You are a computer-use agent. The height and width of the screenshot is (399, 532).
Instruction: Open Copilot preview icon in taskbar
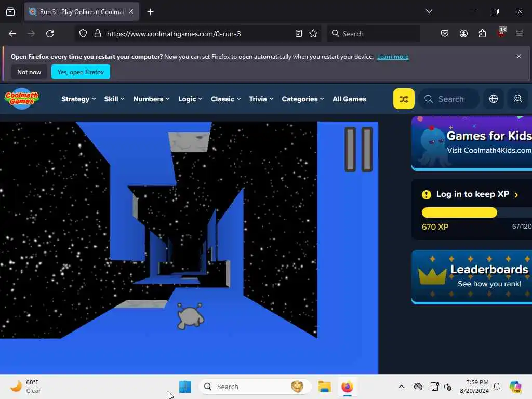[x=515, y=387]
